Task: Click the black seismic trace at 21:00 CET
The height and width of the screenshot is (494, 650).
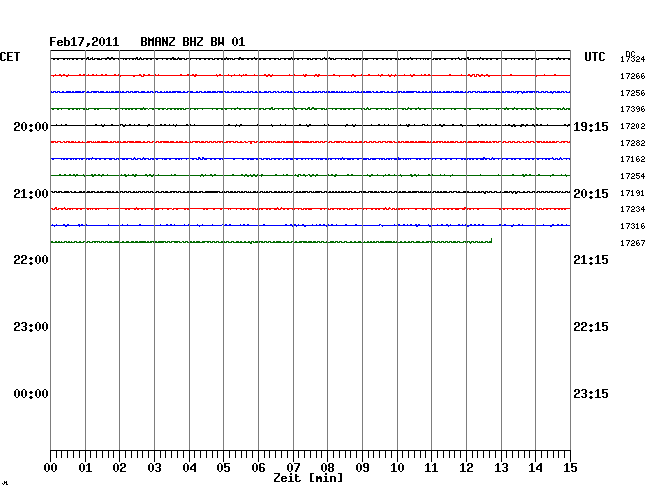Action: click(310, 192)
